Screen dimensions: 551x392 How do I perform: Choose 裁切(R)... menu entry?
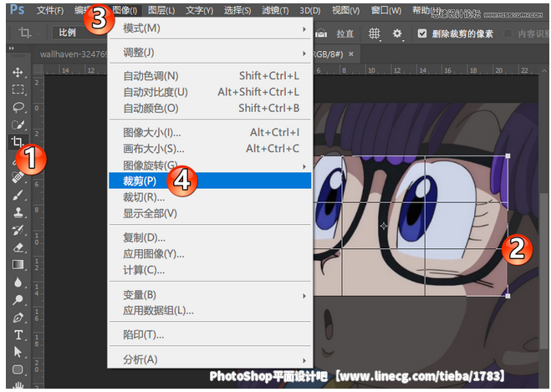(x=210, y=197)
